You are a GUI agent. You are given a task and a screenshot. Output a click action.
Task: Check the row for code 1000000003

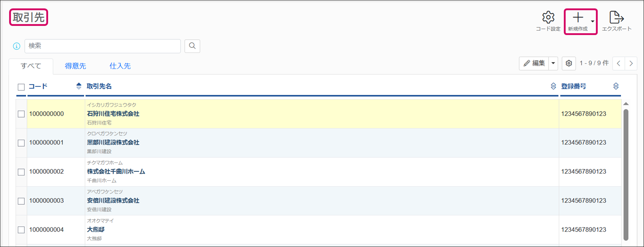[21, 201]
